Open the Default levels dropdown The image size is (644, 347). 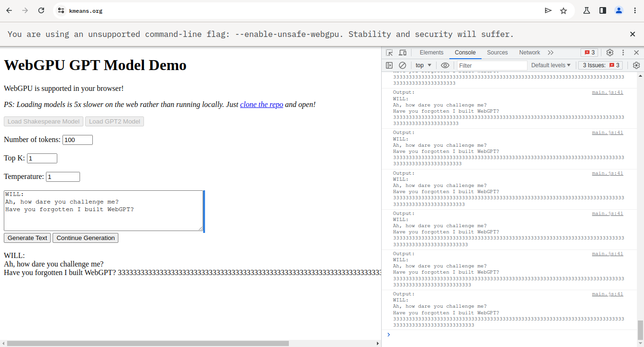(551, 65)
